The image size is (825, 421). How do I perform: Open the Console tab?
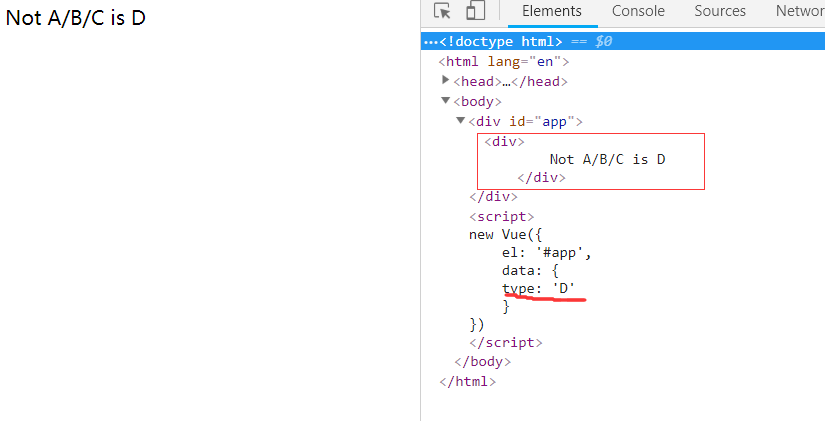click(638, 11)
